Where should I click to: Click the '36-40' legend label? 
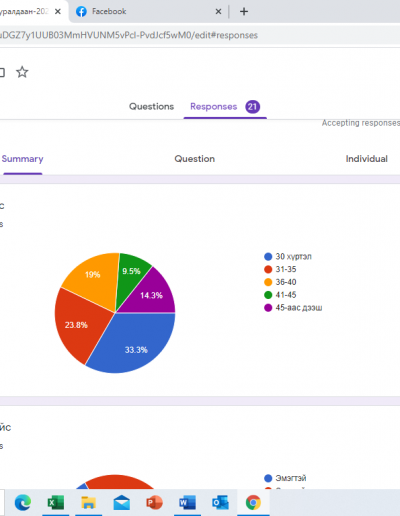286,282
